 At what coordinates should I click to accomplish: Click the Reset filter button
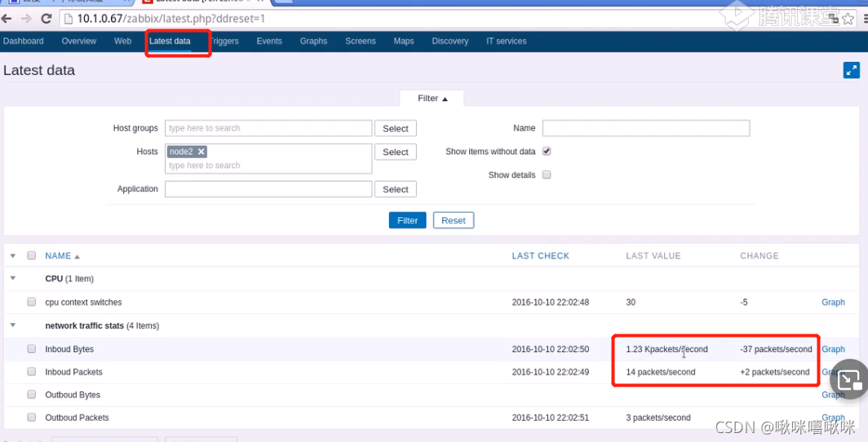[454, 220]
